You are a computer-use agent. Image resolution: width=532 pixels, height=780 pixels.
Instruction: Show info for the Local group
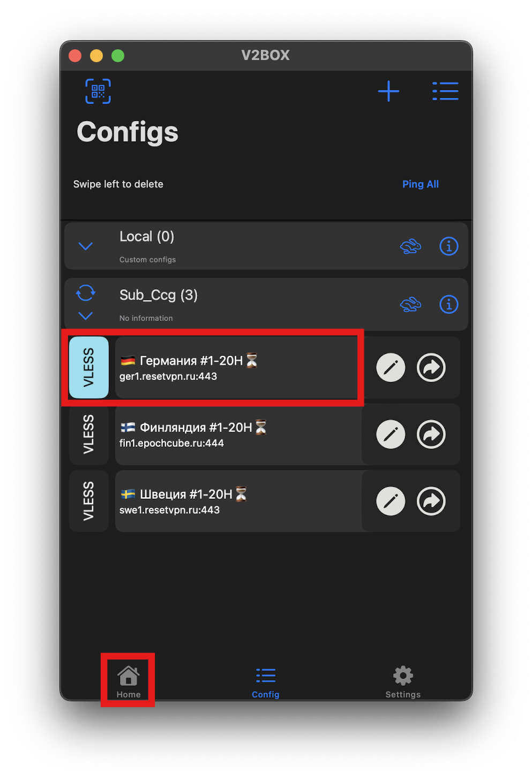pos(449,246)
